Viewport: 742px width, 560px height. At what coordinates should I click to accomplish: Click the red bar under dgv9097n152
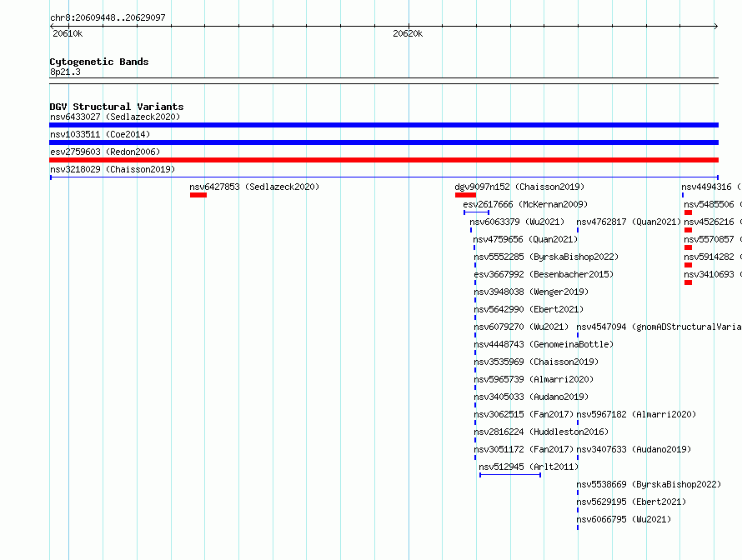point(465,195)
